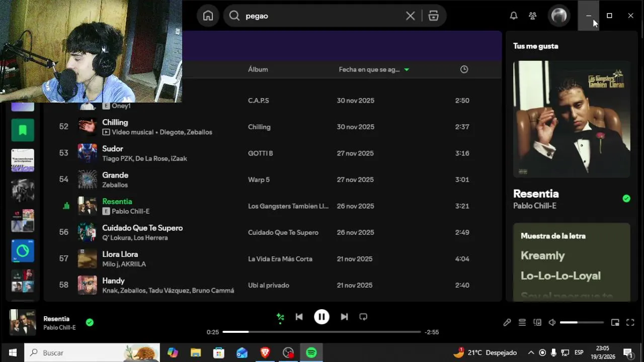Open grayscale cover playlist in sidebar
This screenshot has height=362, width=644.
[x=23, y=191]
